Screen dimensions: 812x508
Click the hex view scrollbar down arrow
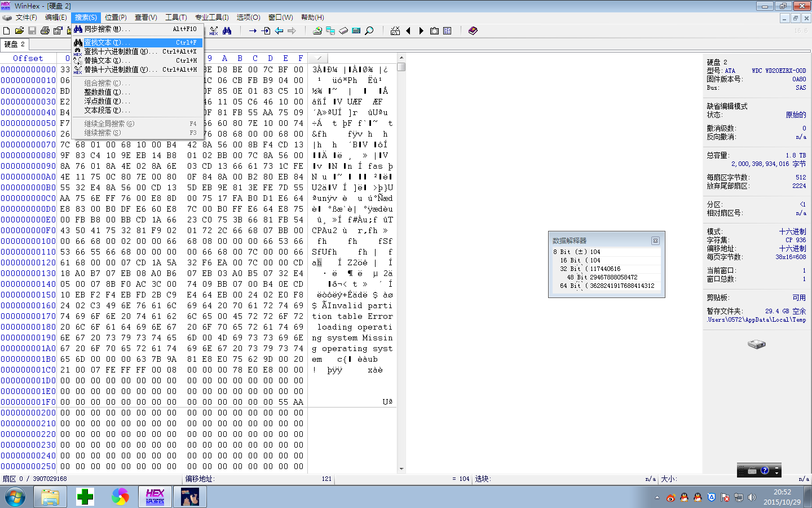pyautogui.click(x=401, y=468)
